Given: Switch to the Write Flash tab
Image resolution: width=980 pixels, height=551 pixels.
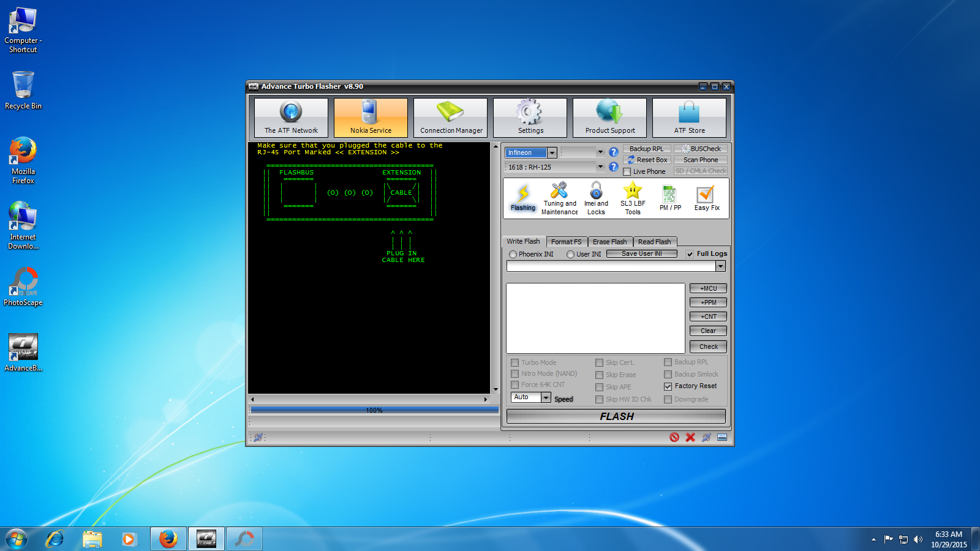Looking at the screenshot, I should 523,241.
